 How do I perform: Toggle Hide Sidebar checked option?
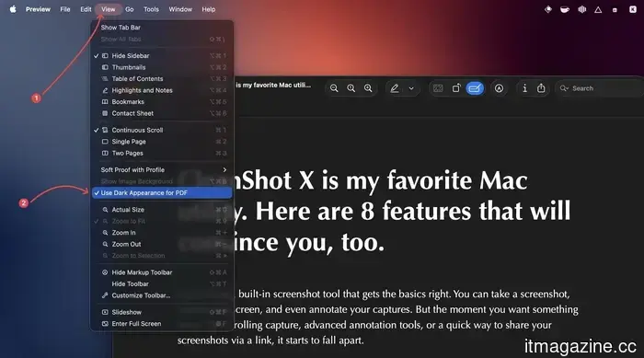[162, 55]
